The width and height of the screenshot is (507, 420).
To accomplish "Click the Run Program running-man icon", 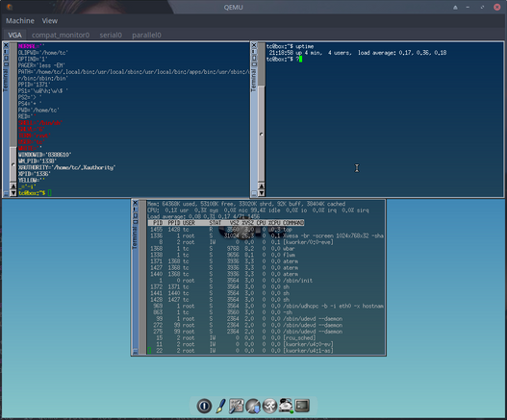I will [x=269, y=406].
